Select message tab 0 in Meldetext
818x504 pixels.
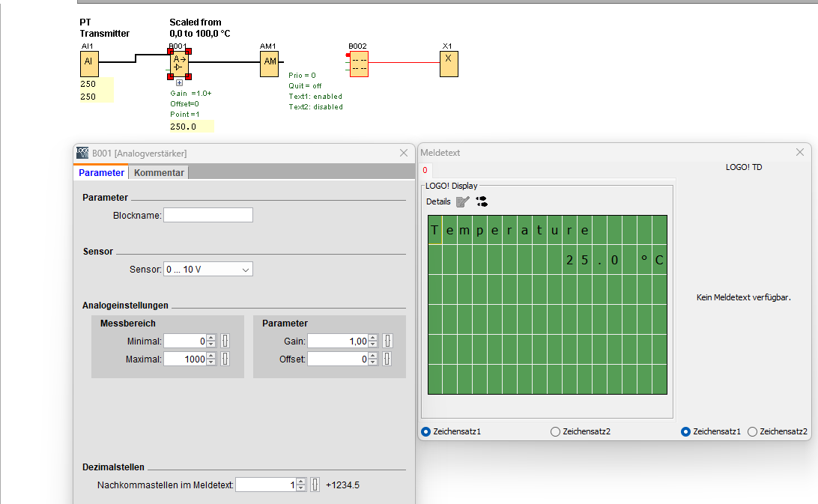pos(425,171)
